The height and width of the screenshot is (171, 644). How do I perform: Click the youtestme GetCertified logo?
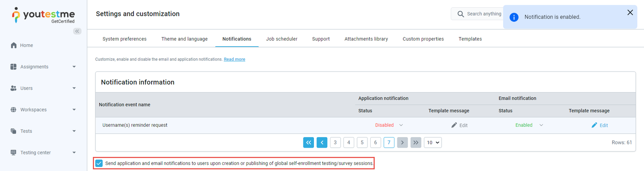click(x=43, y=15)
